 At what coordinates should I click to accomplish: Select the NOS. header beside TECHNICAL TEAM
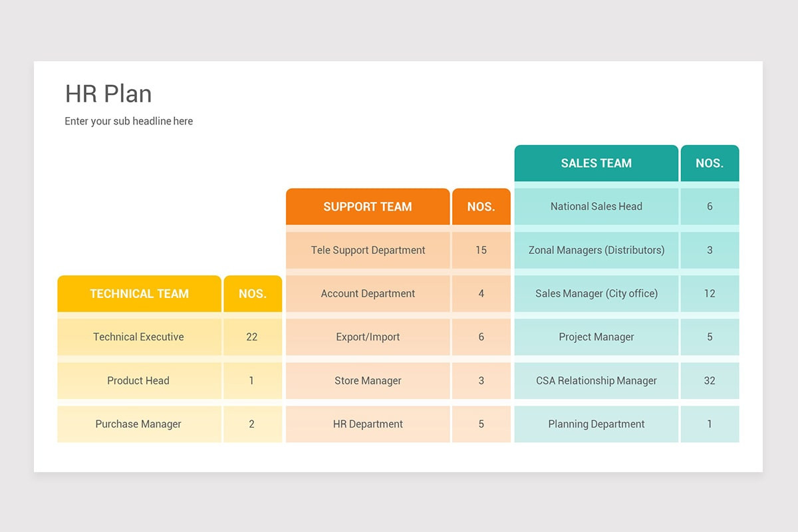252,293
